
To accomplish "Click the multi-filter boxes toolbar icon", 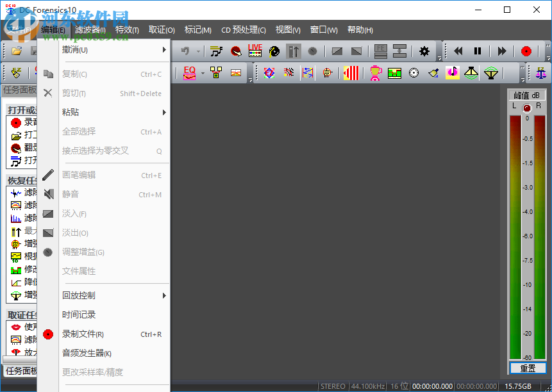I will [216, 73].
